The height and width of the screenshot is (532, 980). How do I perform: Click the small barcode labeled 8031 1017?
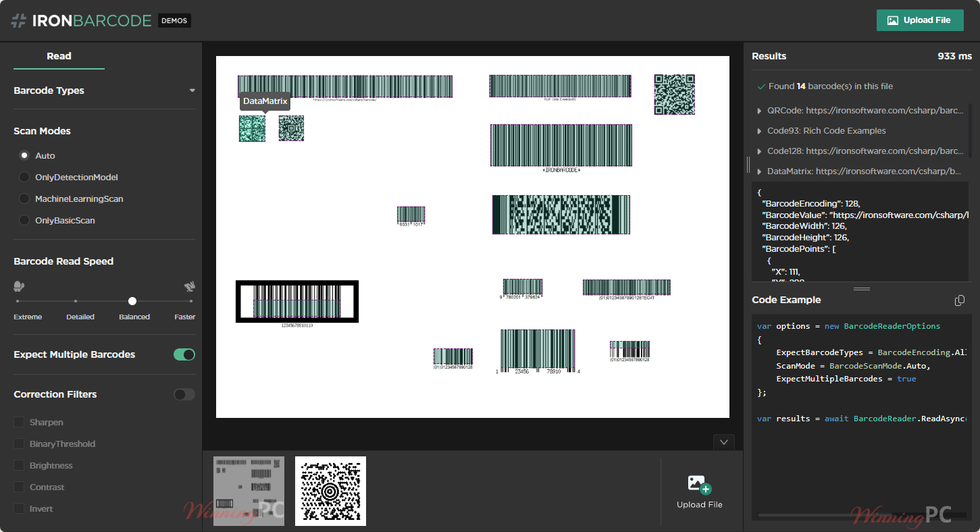point(411,215)
